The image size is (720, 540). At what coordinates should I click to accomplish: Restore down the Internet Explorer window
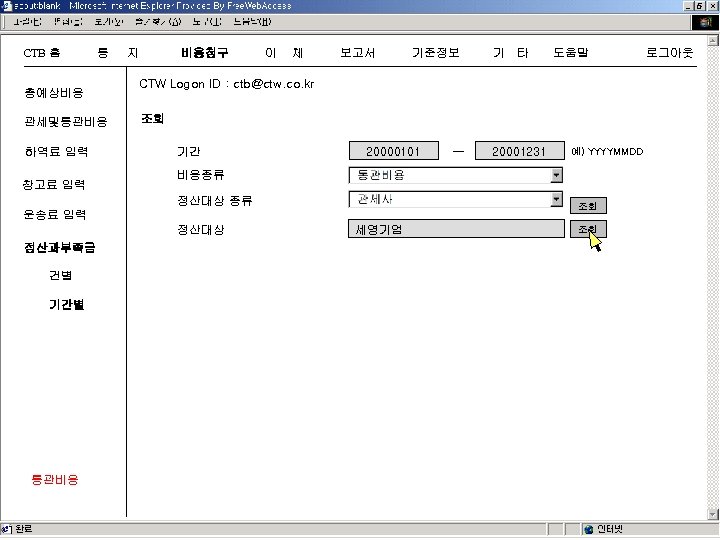[698, 6]
